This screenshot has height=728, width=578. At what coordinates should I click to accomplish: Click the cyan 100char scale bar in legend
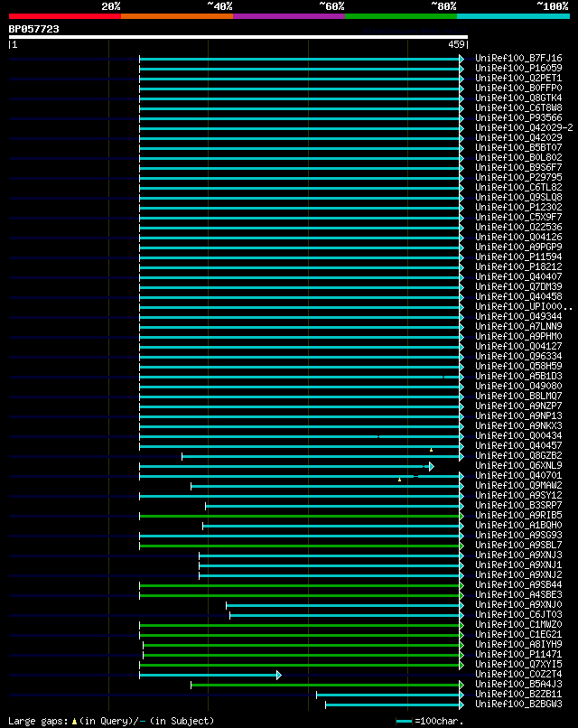(404, 722)
